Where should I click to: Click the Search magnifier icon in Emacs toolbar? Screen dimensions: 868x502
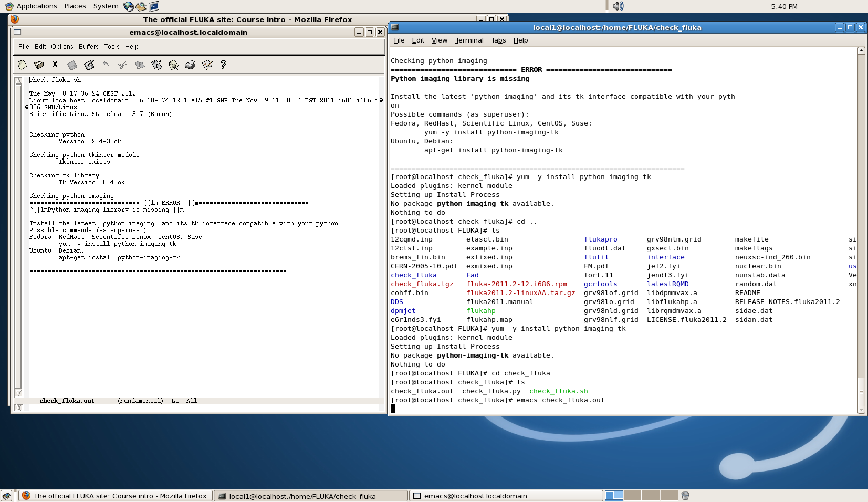(x=173, y=65)
